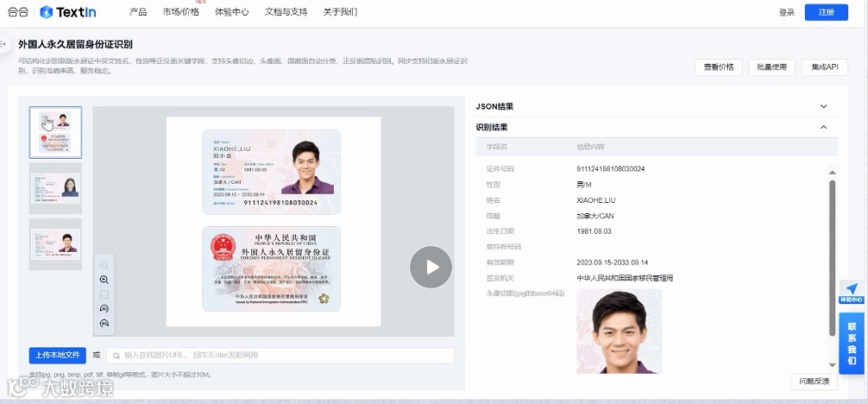Reset preview to original 1:1 size

pos(104,294)
